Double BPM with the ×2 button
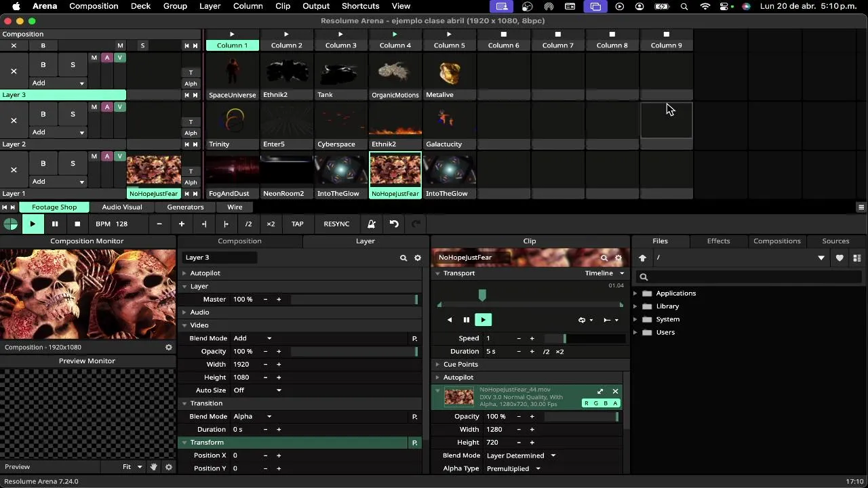 coord(271,224)
